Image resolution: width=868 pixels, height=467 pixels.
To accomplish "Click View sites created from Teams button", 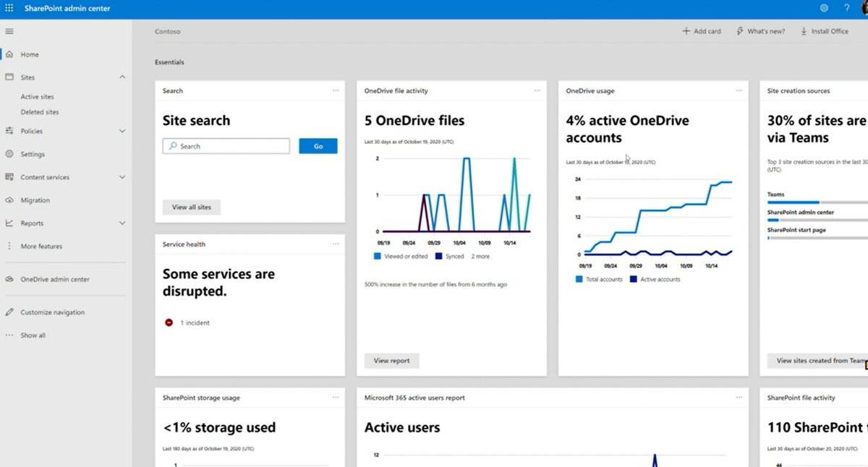I will [x=817, y=361].
